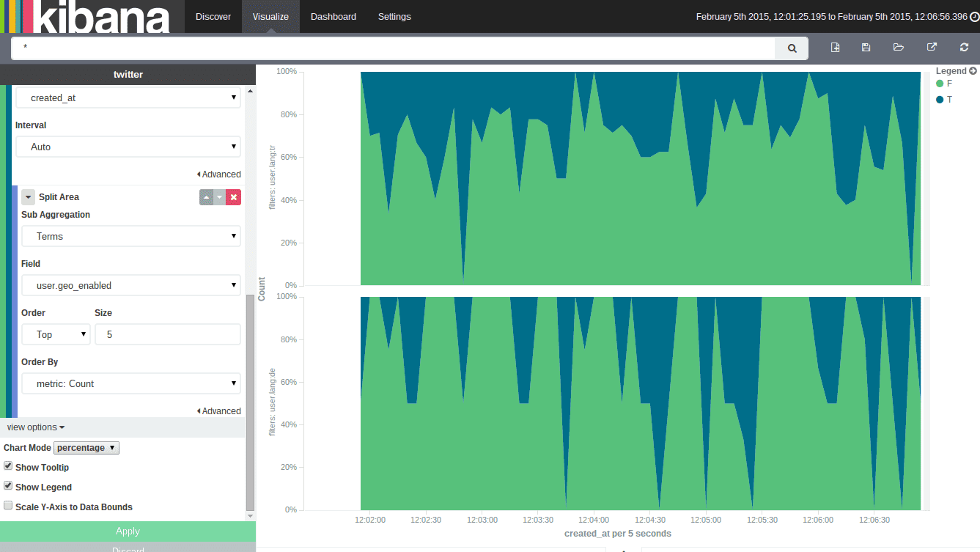This screenshot has width=980, height=552.
Task: Click the 12:04:00 x-axis tick label
Action: click(594, 520)
